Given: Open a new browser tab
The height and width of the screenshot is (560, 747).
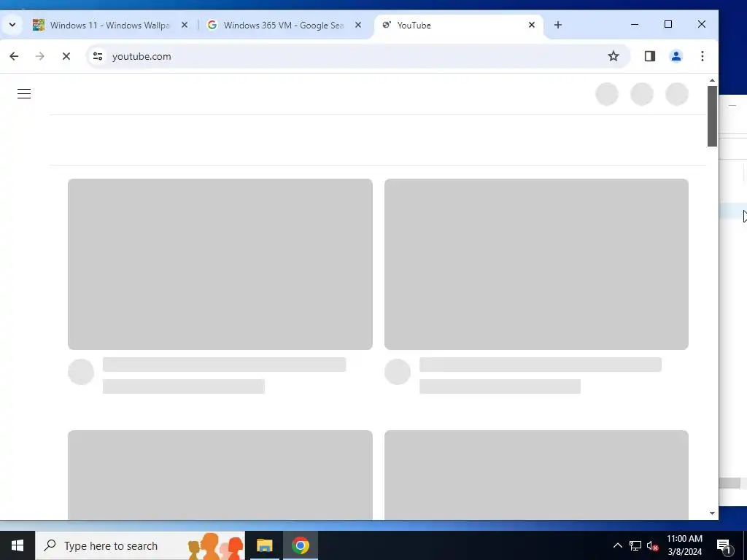Looking at the screenshot, I should click(558, 25).
